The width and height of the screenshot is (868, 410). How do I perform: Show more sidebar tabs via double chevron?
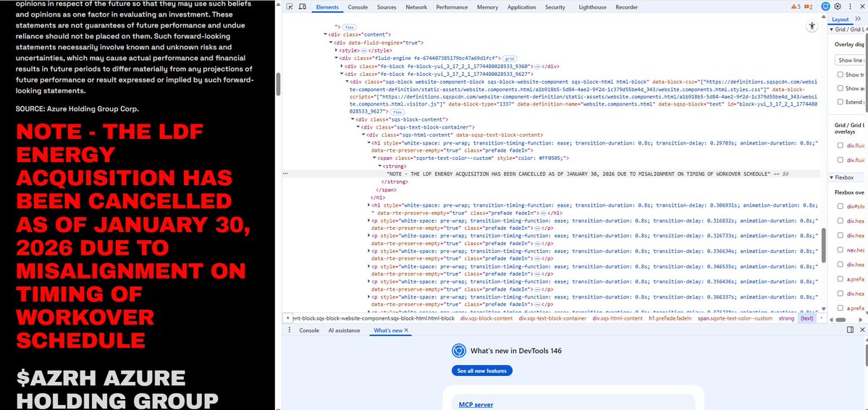pyautogui.click(x=859, y=19)
